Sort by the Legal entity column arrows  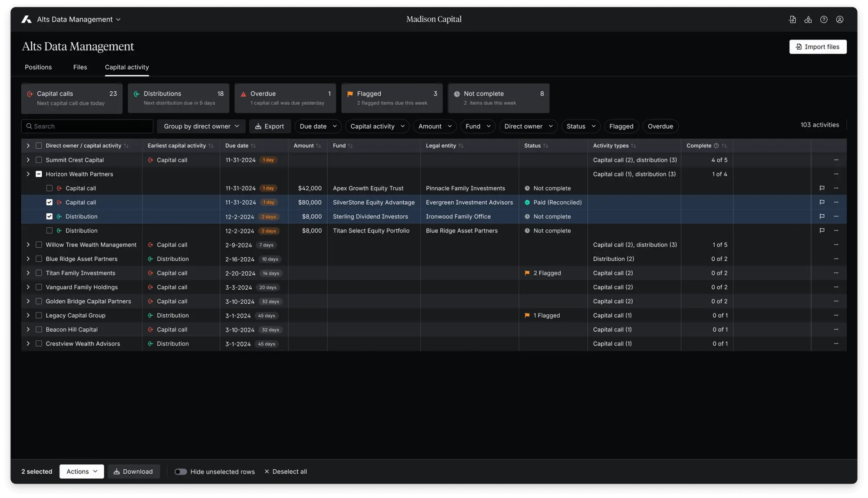pyautogui.click(x=461, y=146)
